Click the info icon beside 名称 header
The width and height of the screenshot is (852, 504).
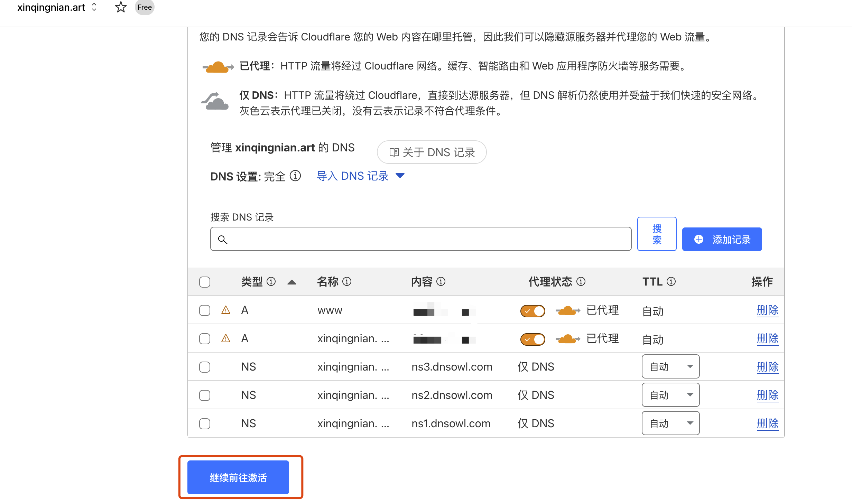[x=347, y=282]
